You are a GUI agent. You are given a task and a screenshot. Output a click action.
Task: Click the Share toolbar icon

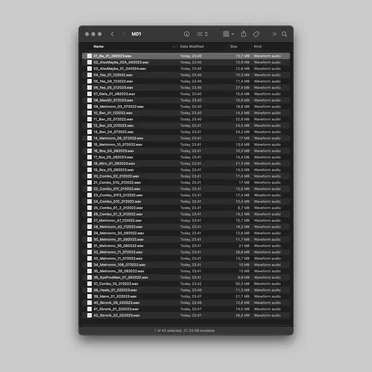click(x=244, y=34)
